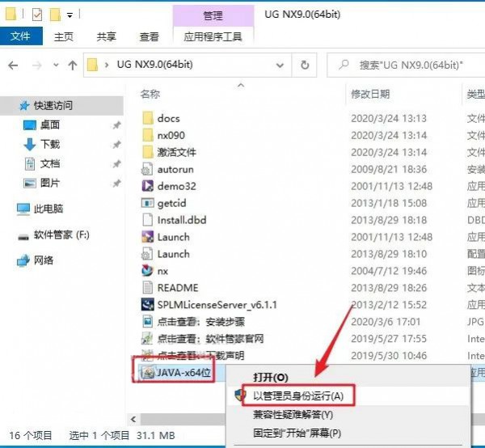Select the getcid application icon
Viewport: 485px width, 448px height.
tap(148, 203)
